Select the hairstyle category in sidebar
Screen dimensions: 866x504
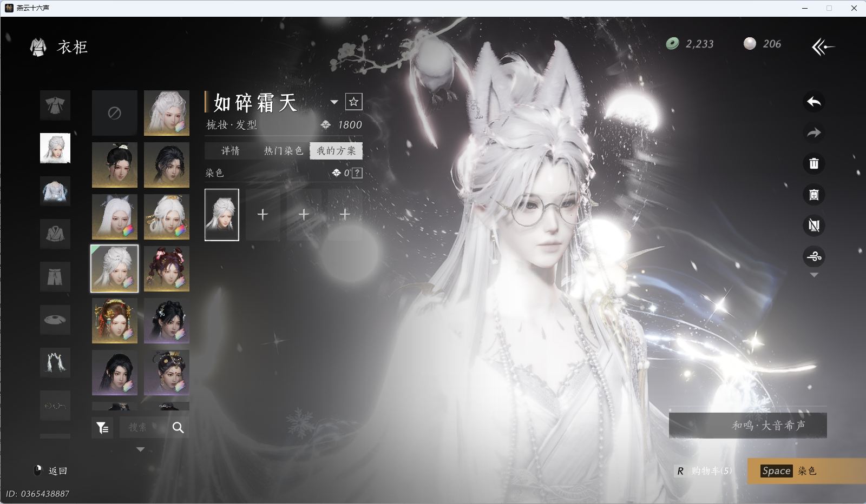[55, 148]
